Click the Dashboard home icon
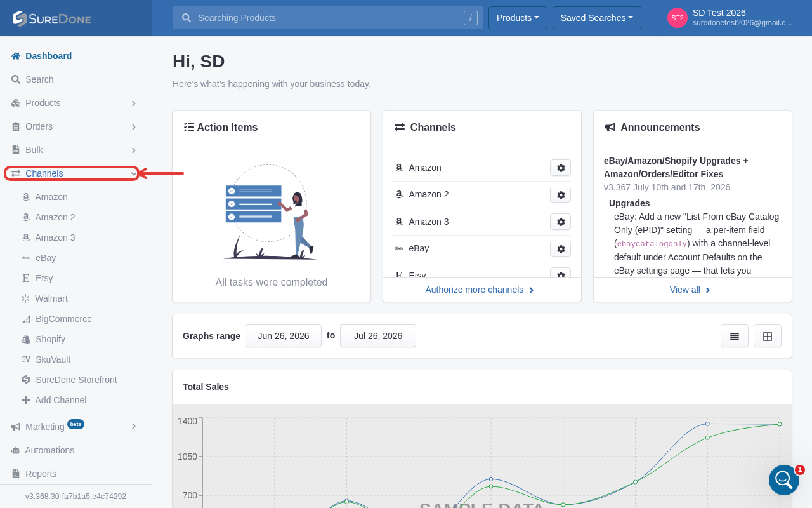This screenshot has width=812, height=508. (x=16, y=56)
